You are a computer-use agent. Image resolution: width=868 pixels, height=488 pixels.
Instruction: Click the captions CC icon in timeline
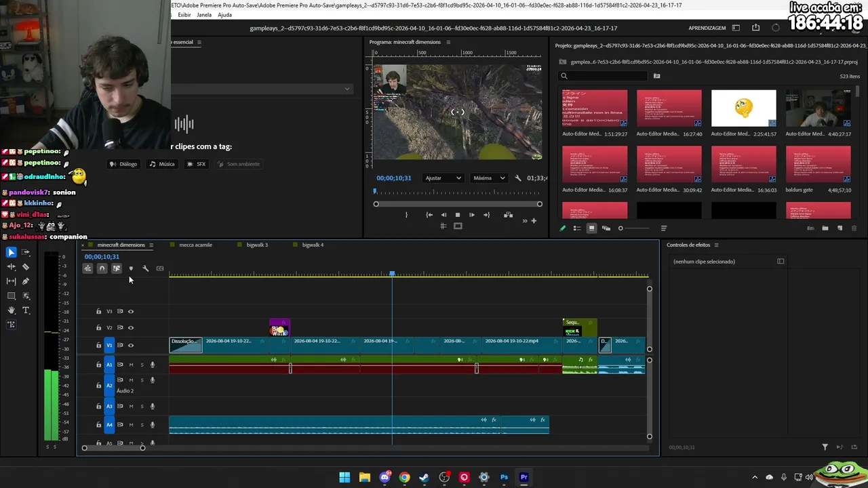coord(160,268)
